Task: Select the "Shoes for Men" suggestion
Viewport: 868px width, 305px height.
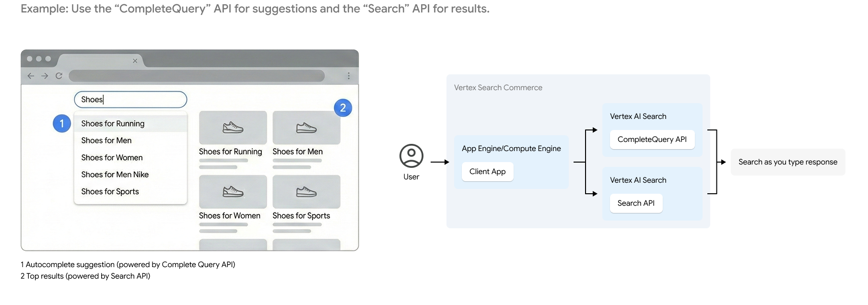Action: click(x=106, y=141)
